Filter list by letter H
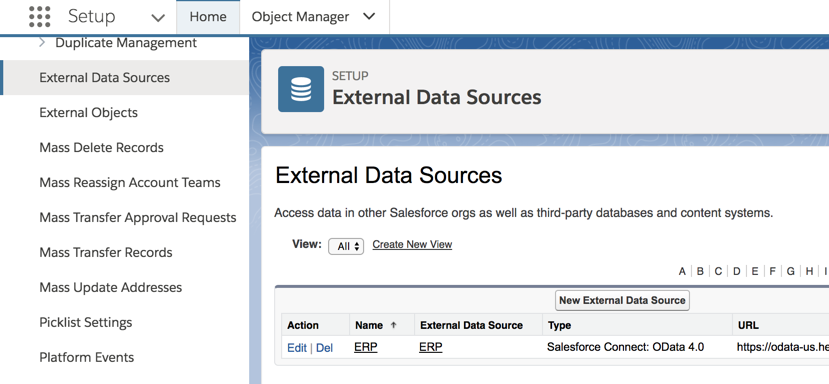This screenshot has width=829, height=384. coord(809,271)
